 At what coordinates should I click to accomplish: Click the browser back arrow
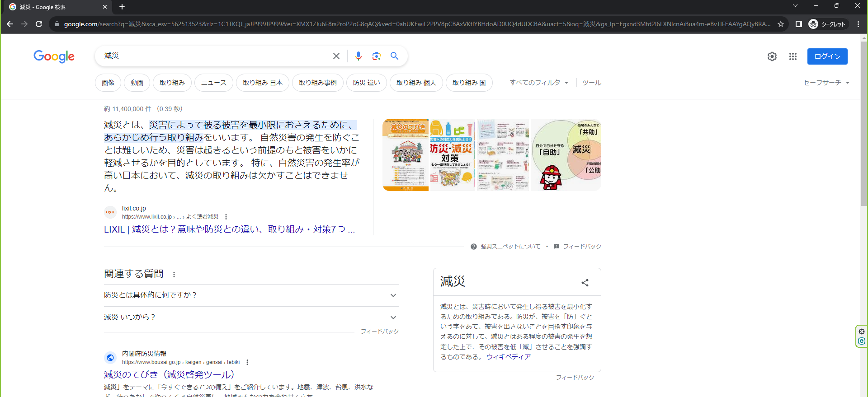(10, 24)
